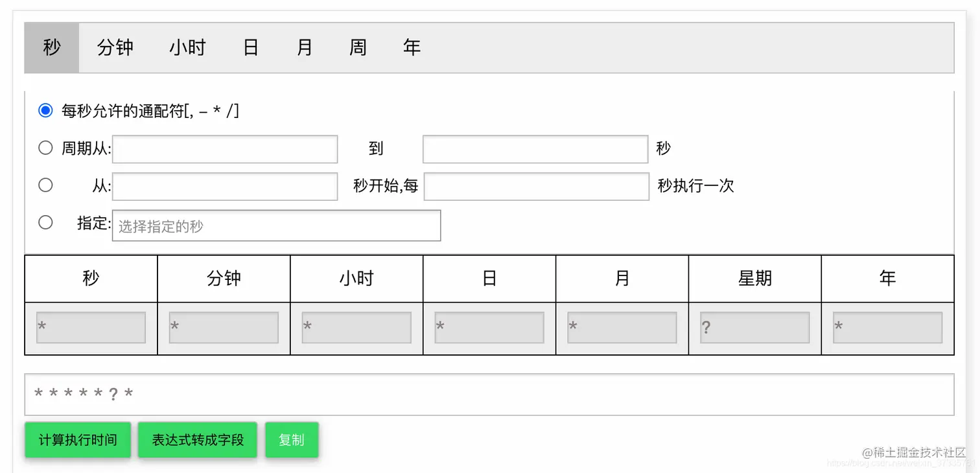The height and width of the screenshot is (473, 980).
Task: Click the 周期从 start input field
Action: tap(225, 149)
